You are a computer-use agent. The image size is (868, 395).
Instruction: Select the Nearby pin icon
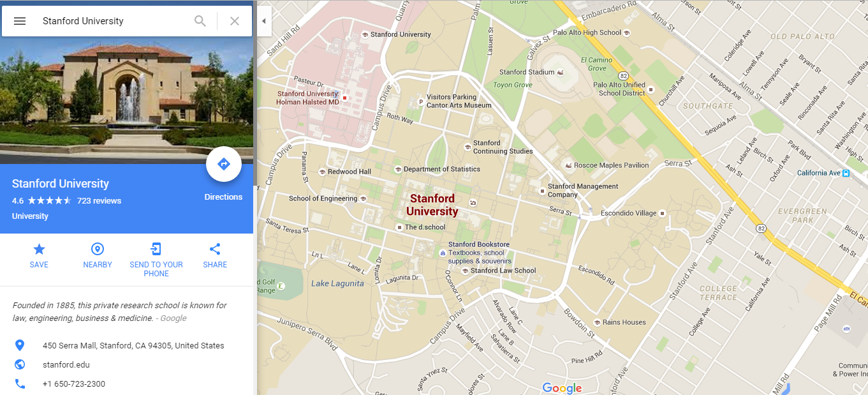coord(98,250)
